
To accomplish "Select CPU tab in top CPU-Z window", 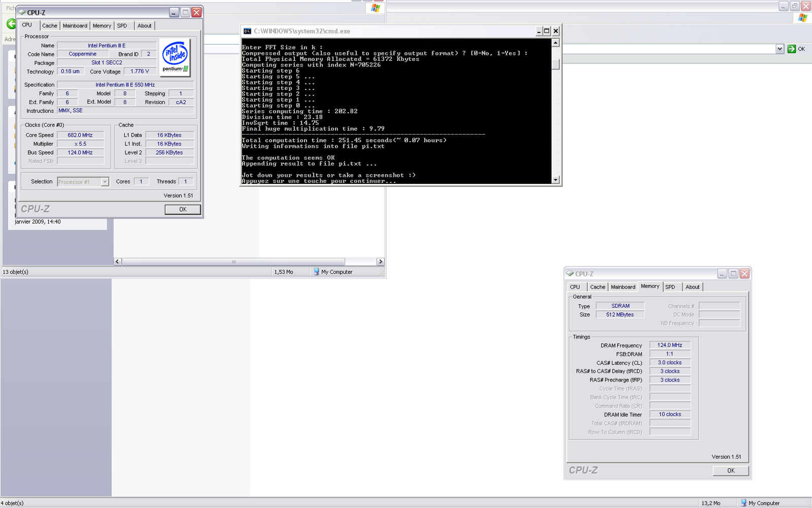I will [27, 25].
